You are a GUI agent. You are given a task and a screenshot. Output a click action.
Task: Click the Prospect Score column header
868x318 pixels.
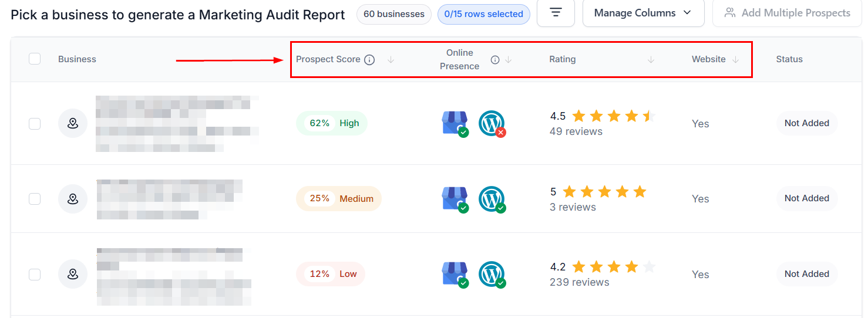(328, 59)
